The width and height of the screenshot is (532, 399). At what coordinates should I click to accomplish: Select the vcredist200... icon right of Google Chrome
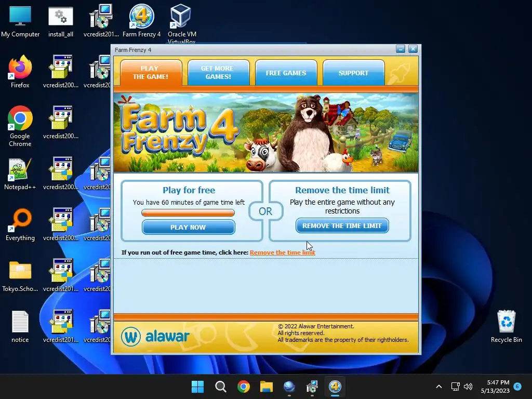(61, 123)
